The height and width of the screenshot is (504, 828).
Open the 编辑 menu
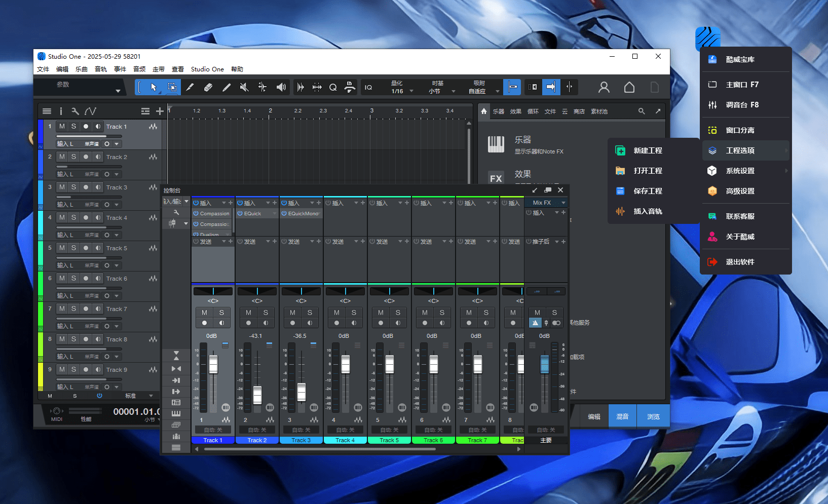coord(62,69)
